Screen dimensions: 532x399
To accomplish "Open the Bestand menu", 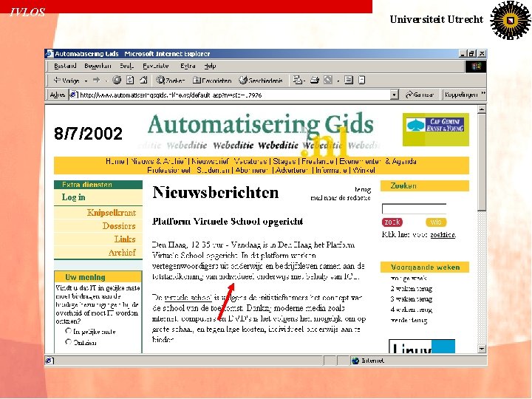I will click(65, 66).
